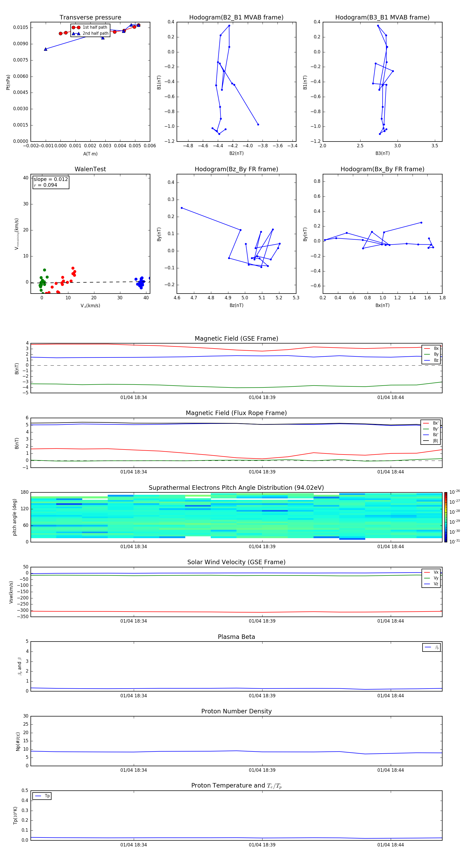Viewport: 473px width, 868px height.
Task: Click the 'B2(nT)' x-axis label
Action: 236,153
